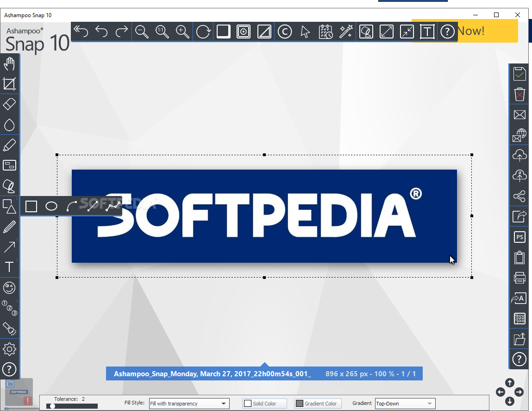Click the undo all arrow
This screenshot has height=411, width=532.
[81, 32]
